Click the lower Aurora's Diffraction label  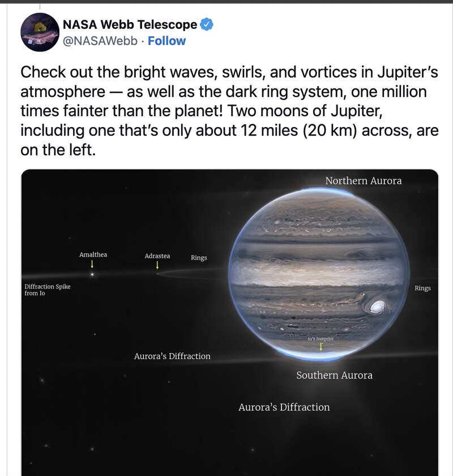coord(284,407)
